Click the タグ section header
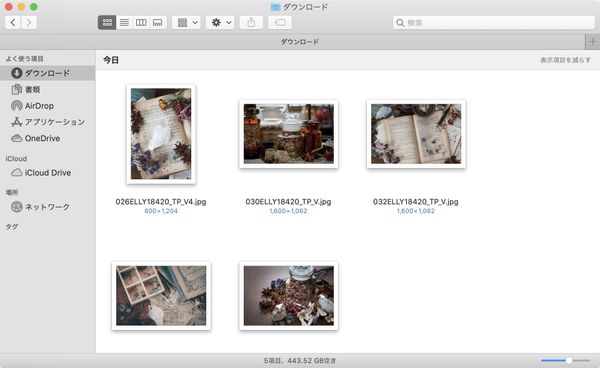The width and height of the screenshot is (600, 368). tap(12, 227)
